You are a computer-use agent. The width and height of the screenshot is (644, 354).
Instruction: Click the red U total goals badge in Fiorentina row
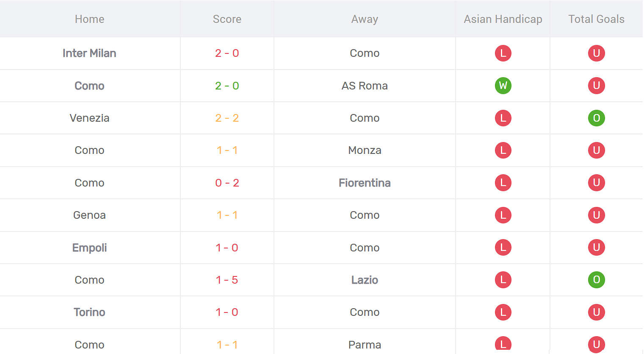pyautogui.click(x=596, y=183)
